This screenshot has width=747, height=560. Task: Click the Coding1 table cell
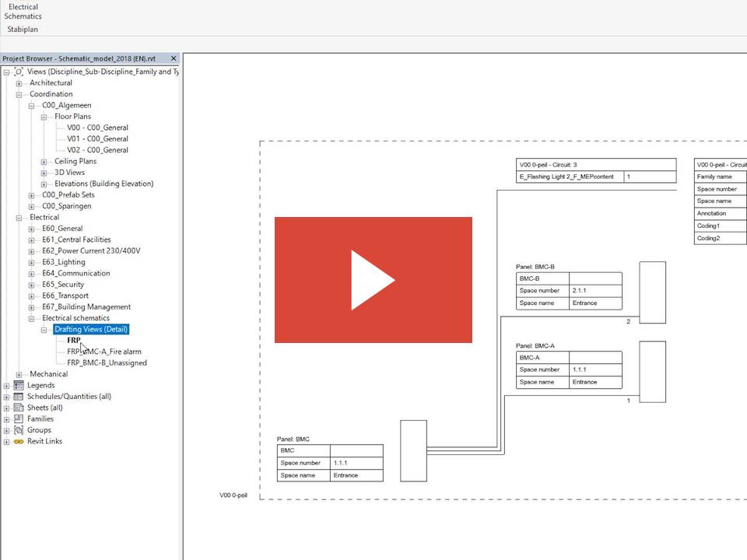point(721,226)
